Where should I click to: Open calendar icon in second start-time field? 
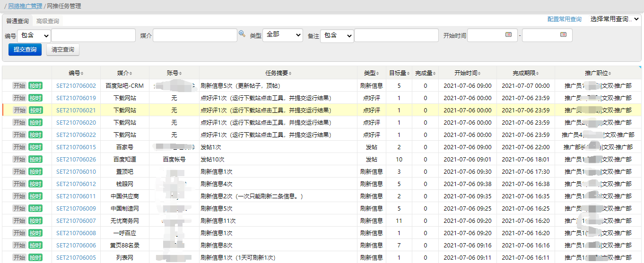click(563, 34)
